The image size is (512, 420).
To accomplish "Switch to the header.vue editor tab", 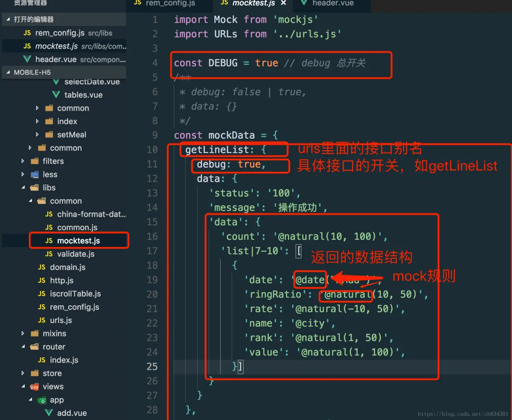I will point(332,3).
